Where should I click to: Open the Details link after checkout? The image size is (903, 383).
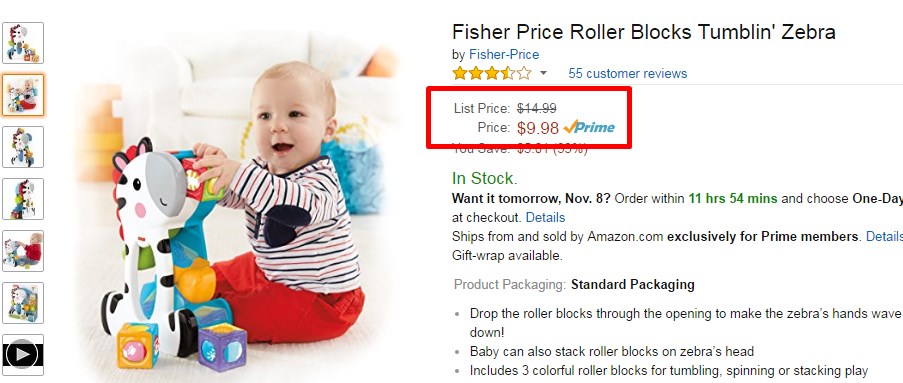point(545,218)
